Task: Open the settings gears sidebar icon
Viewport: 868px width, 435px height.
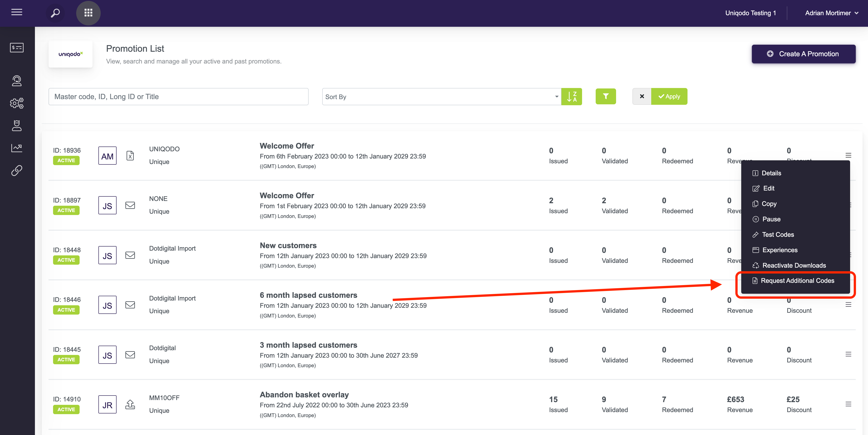Action: click(17, 103)
